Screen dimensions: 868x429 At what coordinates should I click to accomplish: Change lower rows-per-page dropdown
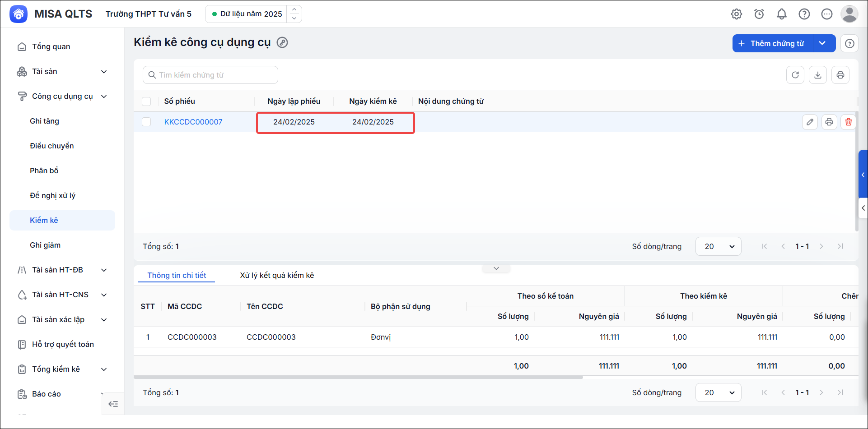[719, 392]
